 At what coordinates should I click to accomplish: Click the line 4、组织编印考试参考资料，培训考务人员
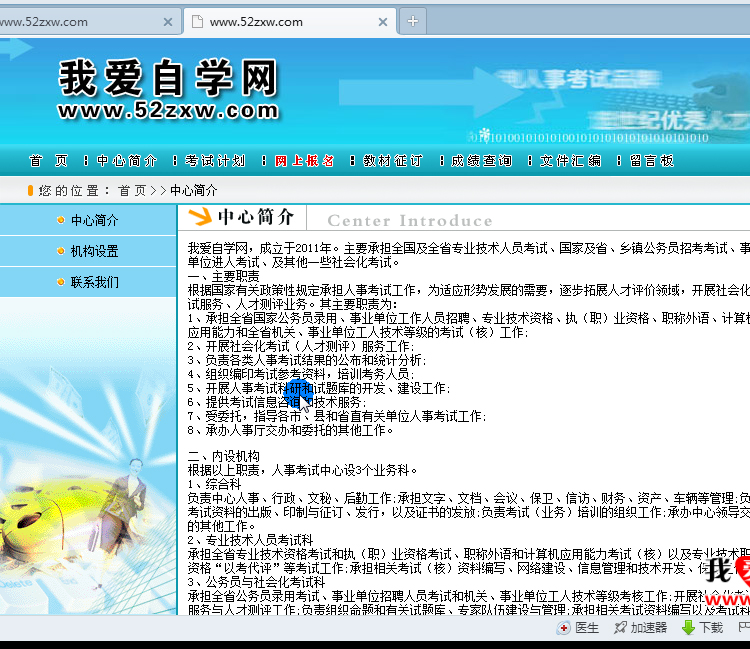click(301, 374)
